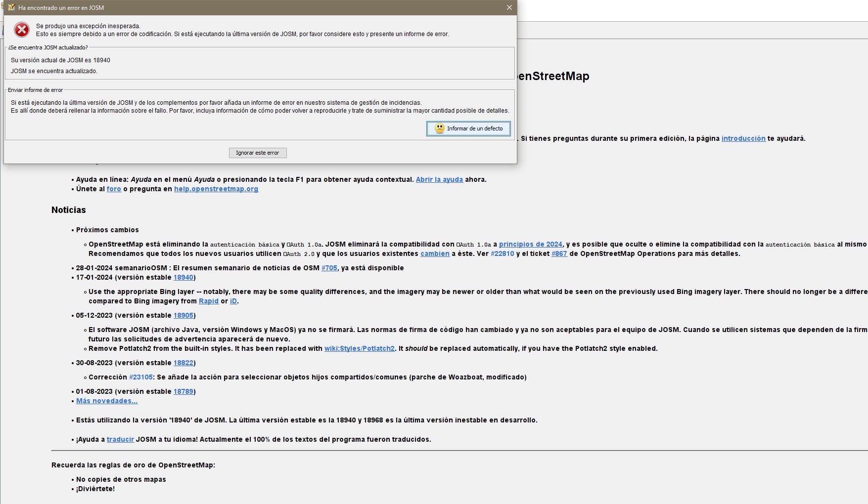This screenshot has width=868, height=504.
Task: Click the "Ignorar este error" button
Action: point(258,153)
